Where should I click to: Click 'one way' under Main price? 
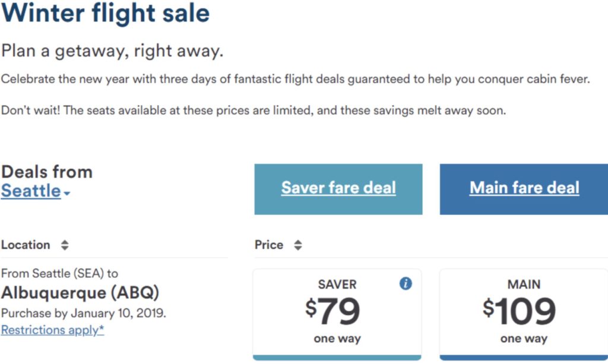524,339
